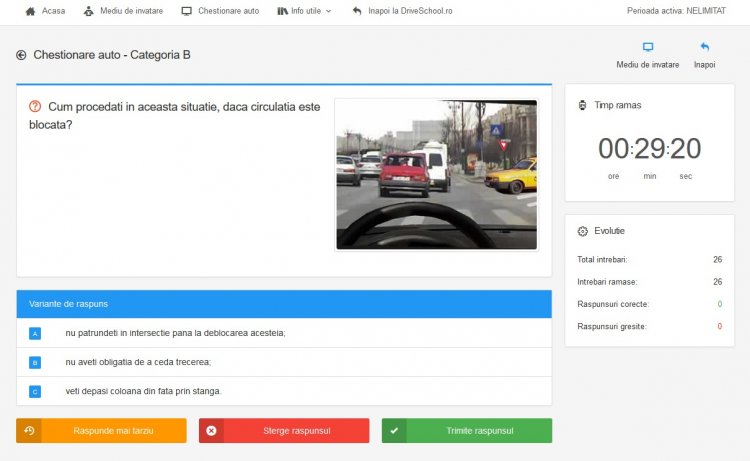750x461 pixels.
Task: Click the blue return arrow above Inapoi
Action: point(705,47)
